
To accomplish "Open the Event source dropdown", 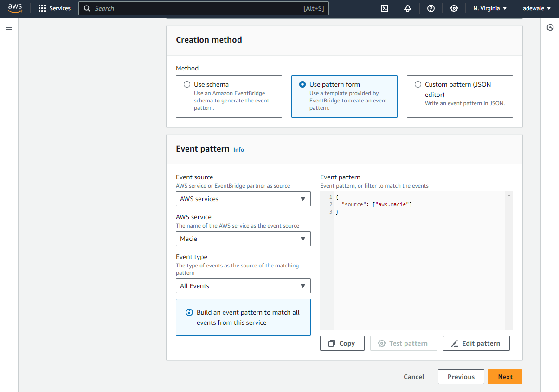I will coord(243,199).
